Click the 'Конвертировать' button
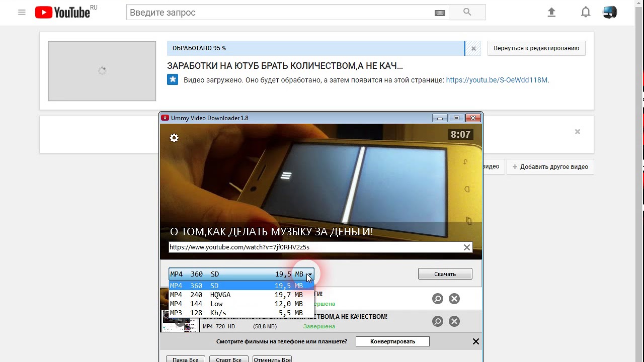The height and width of the screenshot is (362, 644). (x=392, y=341)
